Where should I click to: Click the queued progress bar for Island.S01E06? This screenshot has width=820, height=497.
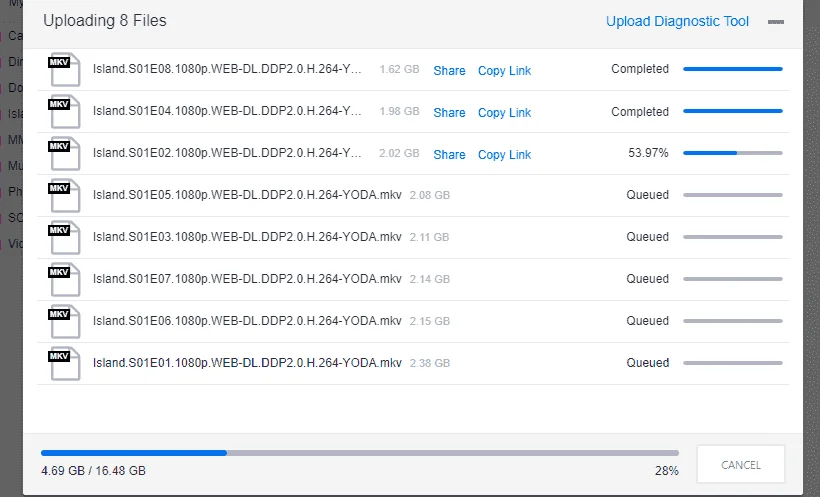point(733,321)
